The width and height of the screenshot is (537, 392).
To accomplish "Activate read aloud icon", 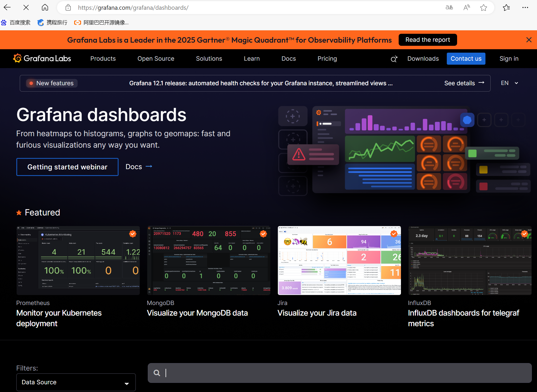I will click(x=467, y=8).
